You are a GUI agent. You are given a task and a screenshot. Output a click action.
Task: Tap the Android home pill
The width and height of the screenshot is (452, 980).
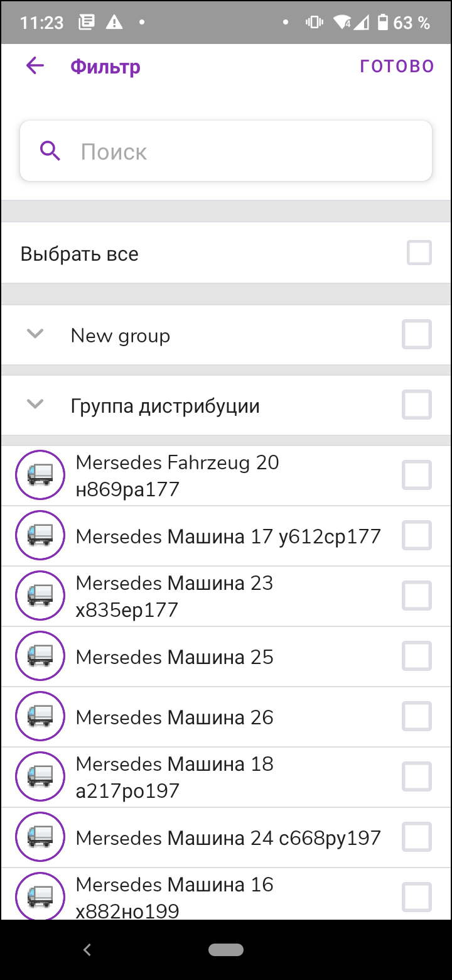click(226, 950)
